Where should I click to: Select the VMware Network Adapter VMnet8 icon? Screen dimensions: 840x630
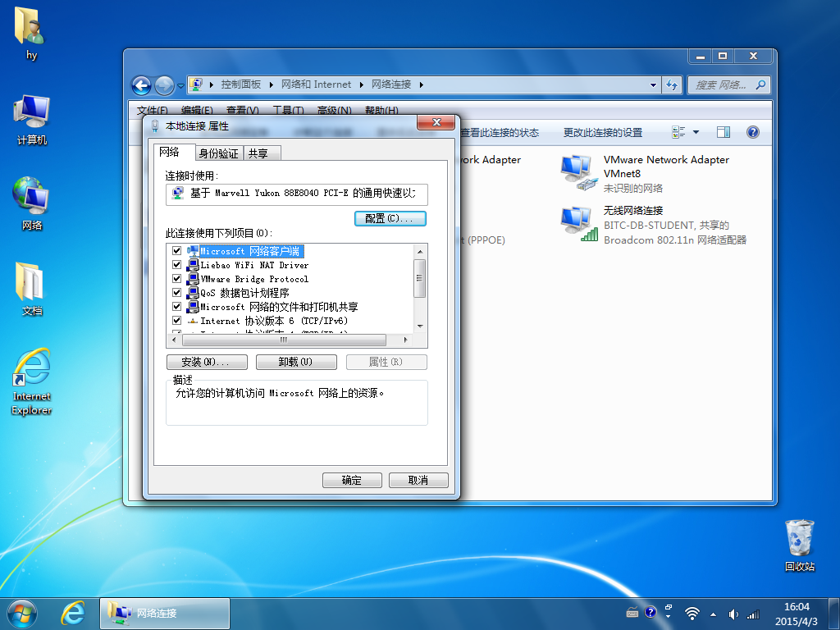tap(577, 172)
